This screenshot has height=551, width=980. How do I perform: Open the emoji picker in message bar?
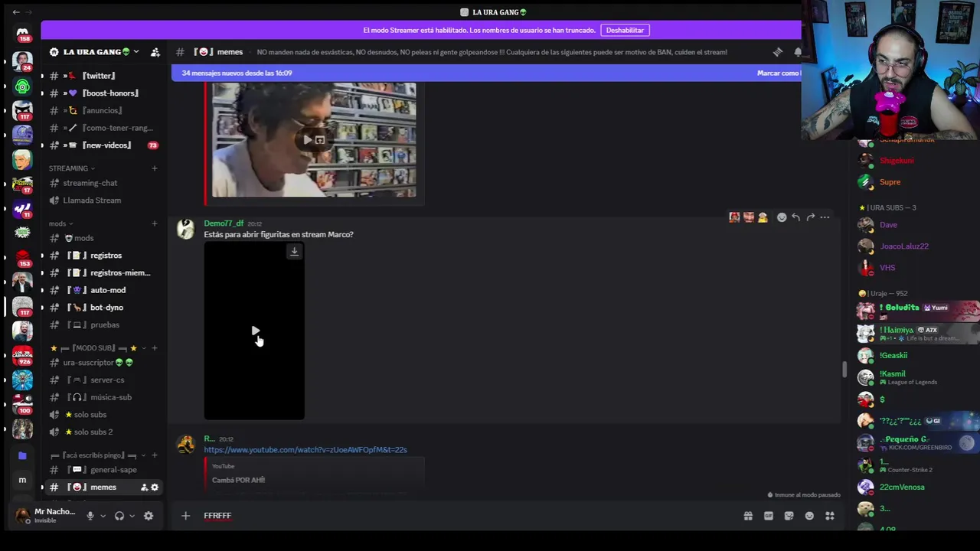click(x=809, y=516)
